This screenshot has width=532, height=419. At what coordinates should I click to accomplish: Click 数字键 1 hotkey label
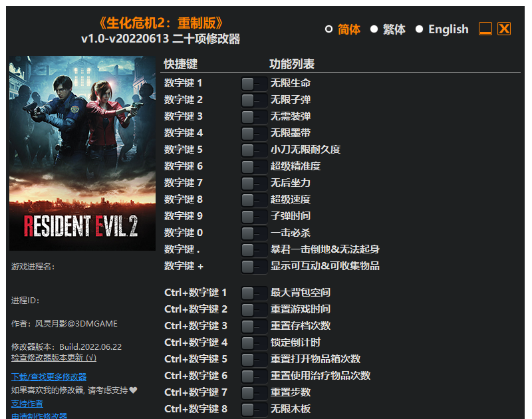pos(184,83)
